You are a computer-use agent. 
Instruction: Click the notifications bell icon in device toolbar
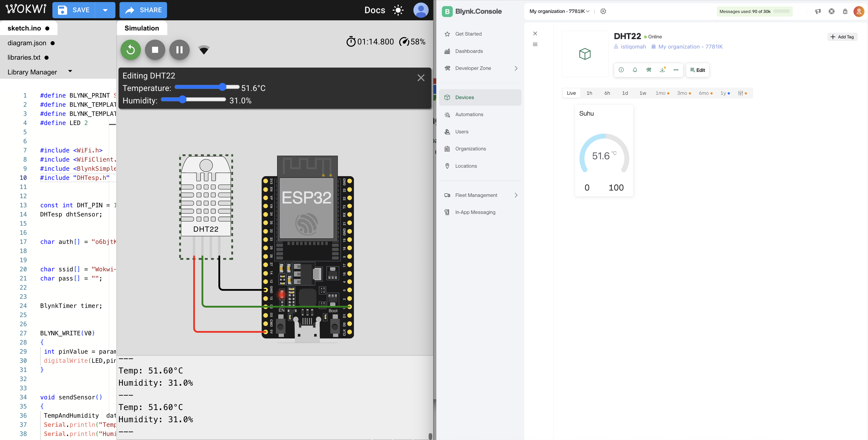coord(635,70)
